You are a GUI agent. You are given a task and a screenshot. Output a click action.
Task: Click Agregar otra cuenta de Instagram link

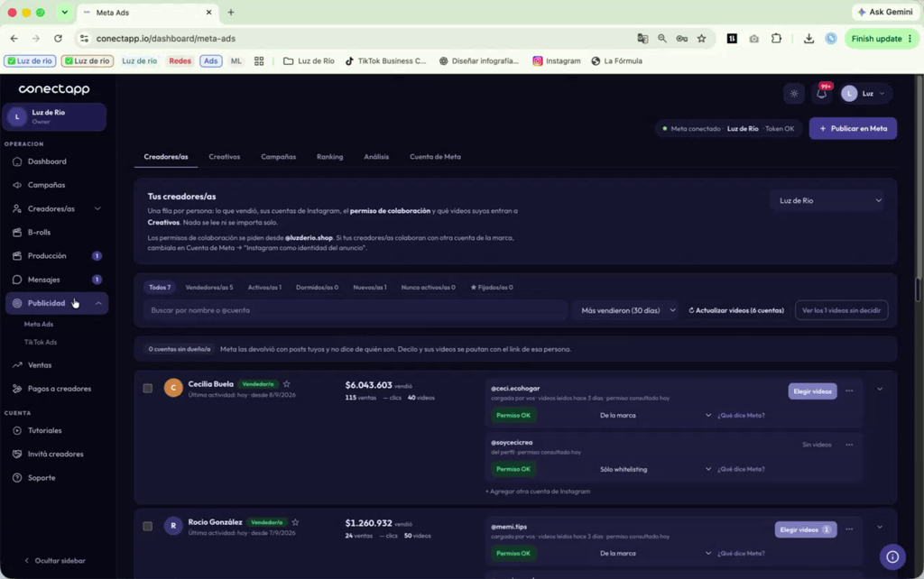pos(538,492)
